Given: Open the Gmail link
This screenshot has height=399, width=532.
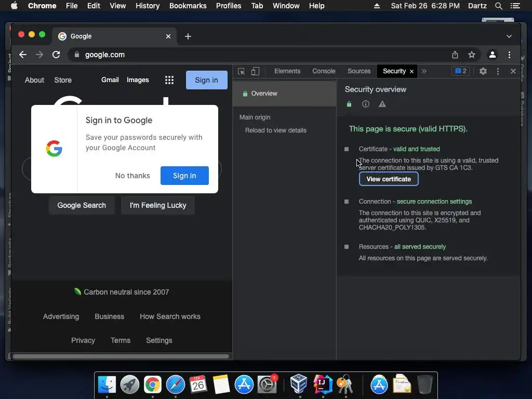Looking at the screenshot, I should pos(110,79).
